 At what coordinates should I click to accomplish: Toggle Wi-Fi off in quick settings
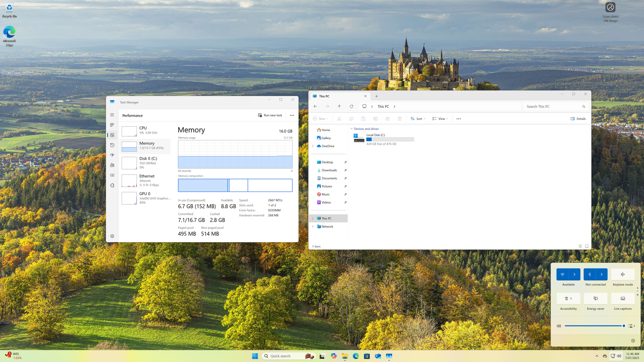[x=562, y=274]
